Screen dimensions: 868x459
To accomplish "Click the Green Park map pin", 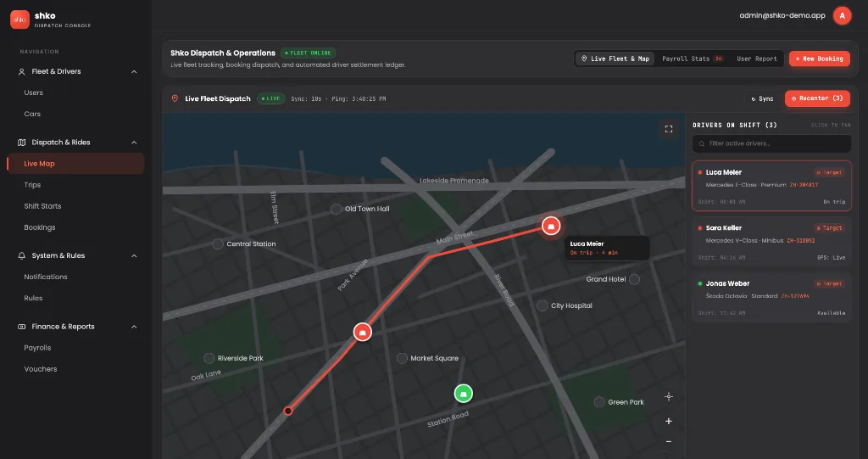I will 599,402.
